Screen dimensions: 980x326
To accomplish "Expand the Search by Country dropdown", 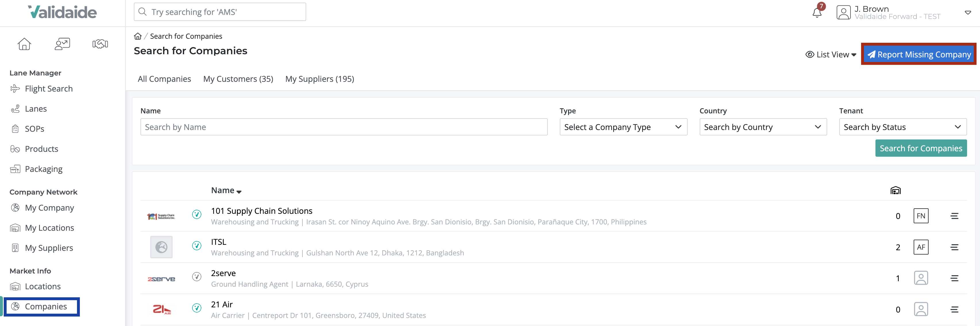I will [x=763, y=127].
